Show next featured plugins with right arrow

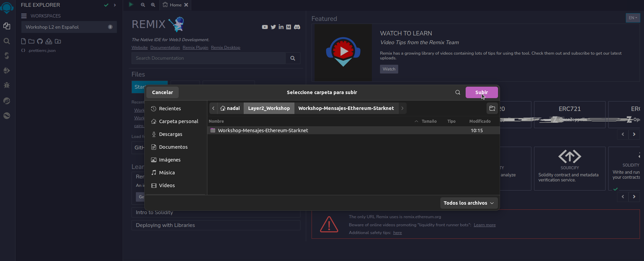pyautogui.click(x=634, y=197)
